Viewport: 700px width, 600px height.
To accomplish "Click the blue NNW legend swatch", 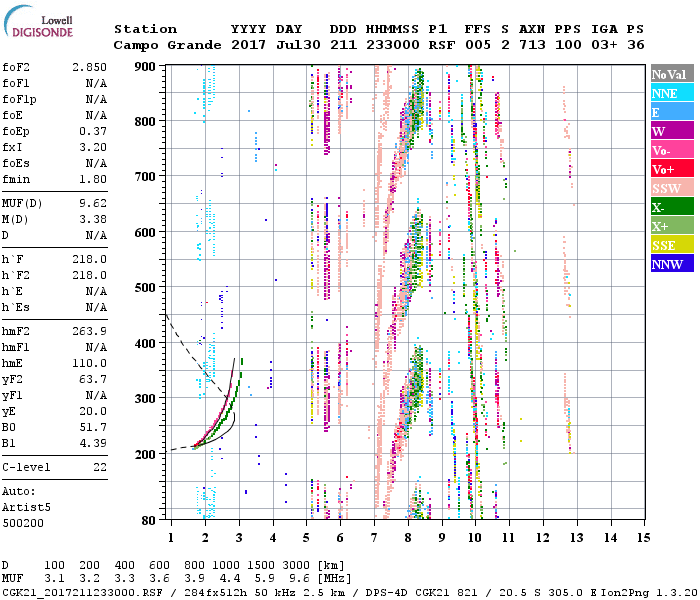I will pos(672,265).
